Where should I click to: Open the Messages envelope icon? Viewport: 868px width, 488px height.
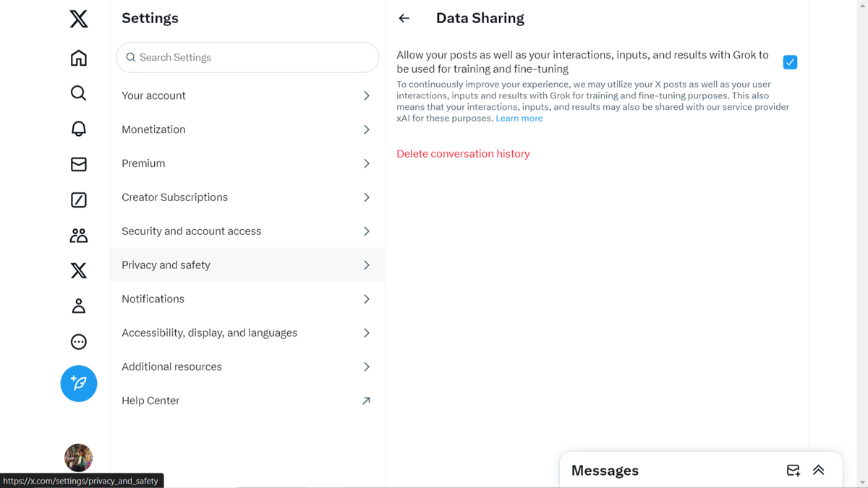click(78, 164)
